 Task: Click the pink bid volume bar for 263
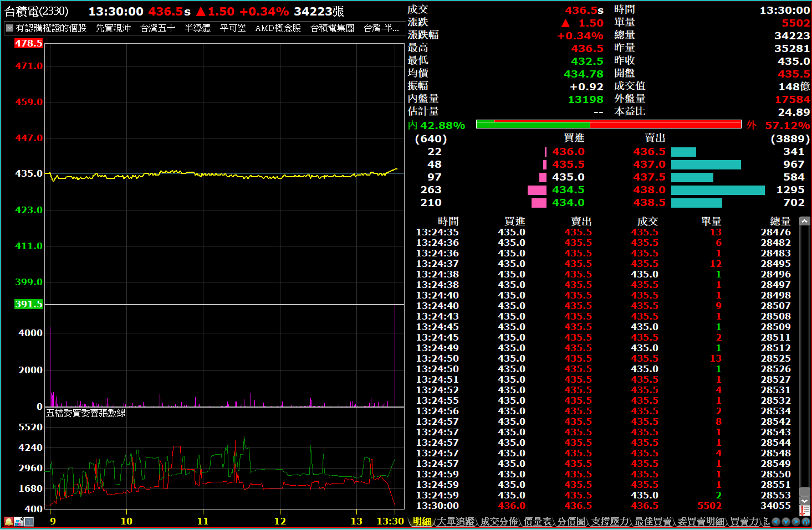point(537,190)
